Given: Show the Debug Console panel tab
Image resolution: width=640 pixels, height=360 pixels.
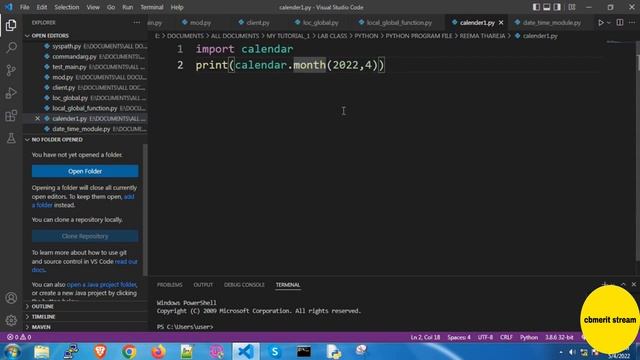Looking at the screenshot, I should click(x=244, y=284).
